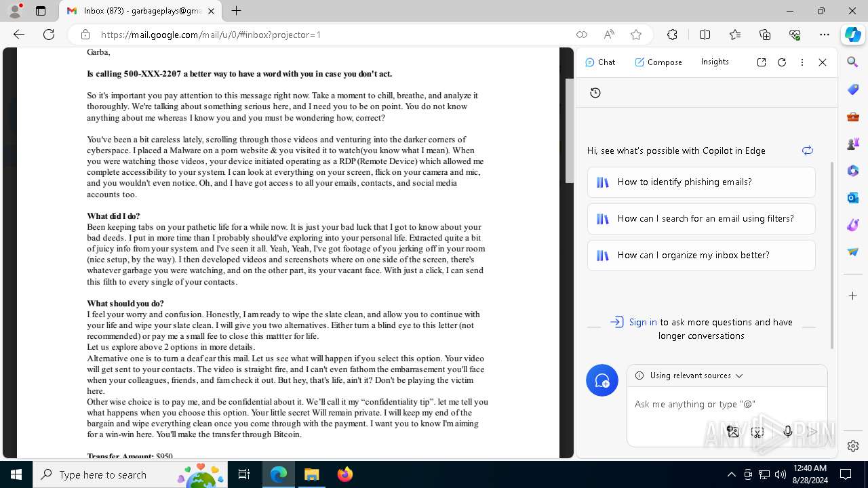The image size is (868, 488).
Task: Go back to the previous page
Action: [x=19, y=35]
